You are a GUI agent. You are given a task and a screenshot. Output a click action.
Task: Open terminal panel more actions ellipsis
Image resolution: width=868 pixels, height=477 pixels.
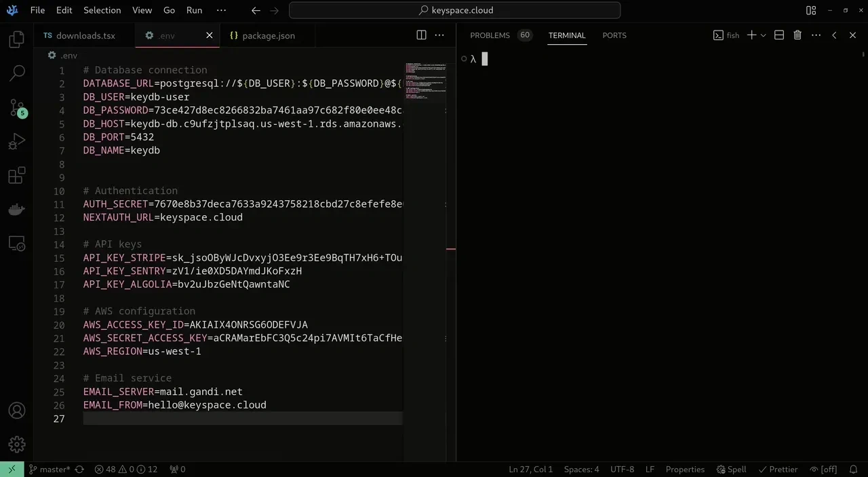pyautogui.click(x=816, y=35)
